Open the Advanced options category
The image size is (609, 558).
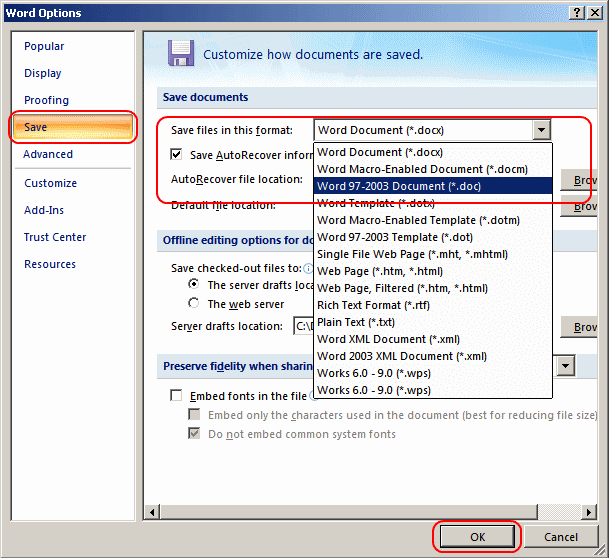click(48, 154)
